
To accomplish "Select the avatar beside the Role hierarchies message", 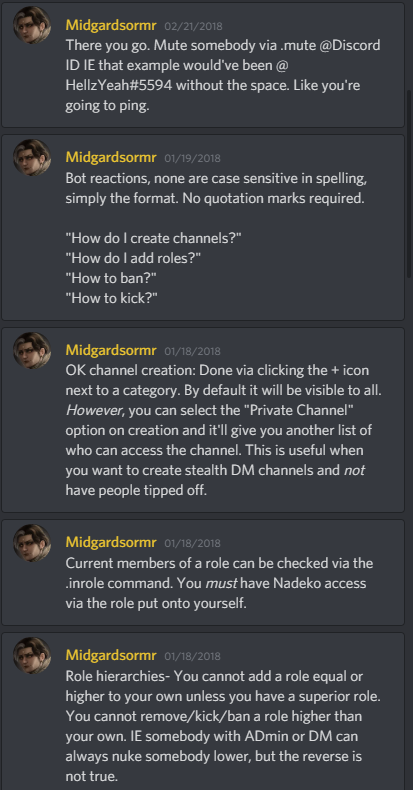I will pyautogui.click(x=32, y=655).
